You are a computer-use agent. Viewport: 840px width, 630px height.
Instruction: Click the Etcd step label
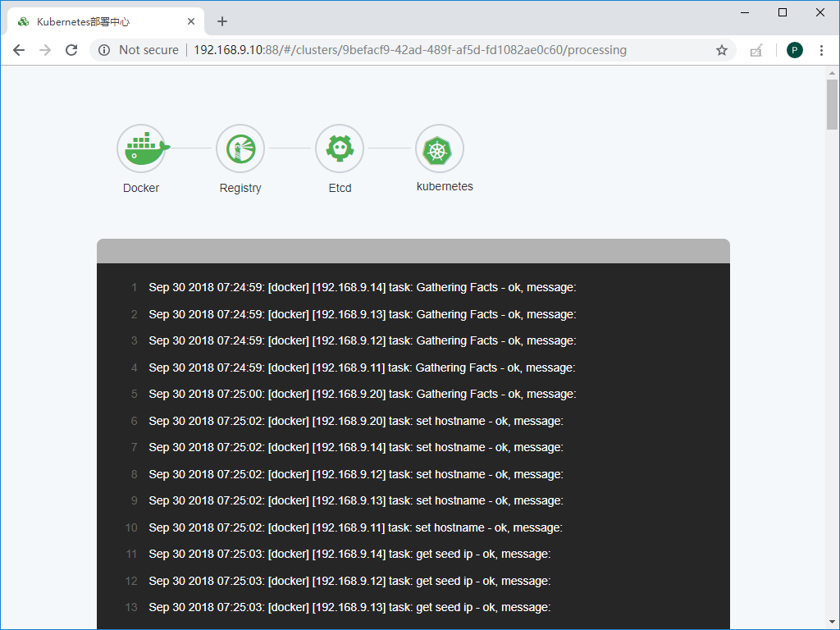[340, 188]
